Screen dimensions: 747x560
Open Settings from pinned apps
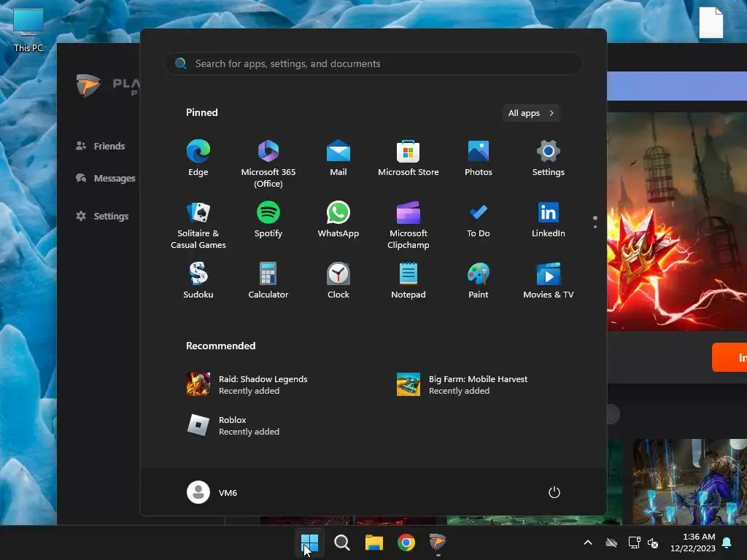(549, 158)
